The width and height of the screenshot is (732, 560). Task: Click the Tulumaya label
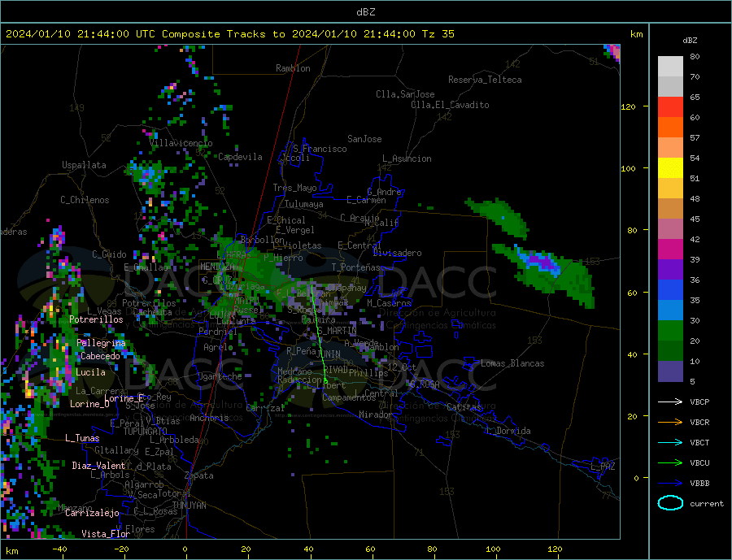[x=304, y=204]
